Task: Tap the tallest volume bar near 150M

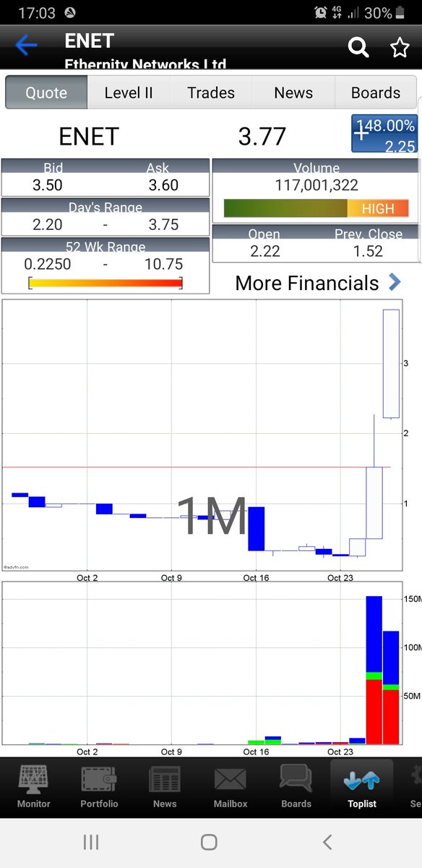Action: point(374,670)
